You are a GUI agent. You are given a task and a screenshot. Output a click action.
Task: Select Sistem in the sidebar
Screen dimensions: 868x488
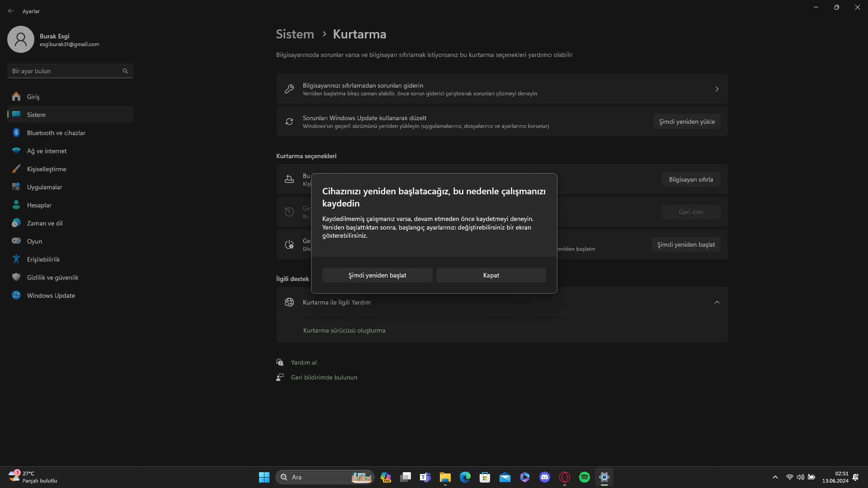pyautogui.click(x=36, y=115)
